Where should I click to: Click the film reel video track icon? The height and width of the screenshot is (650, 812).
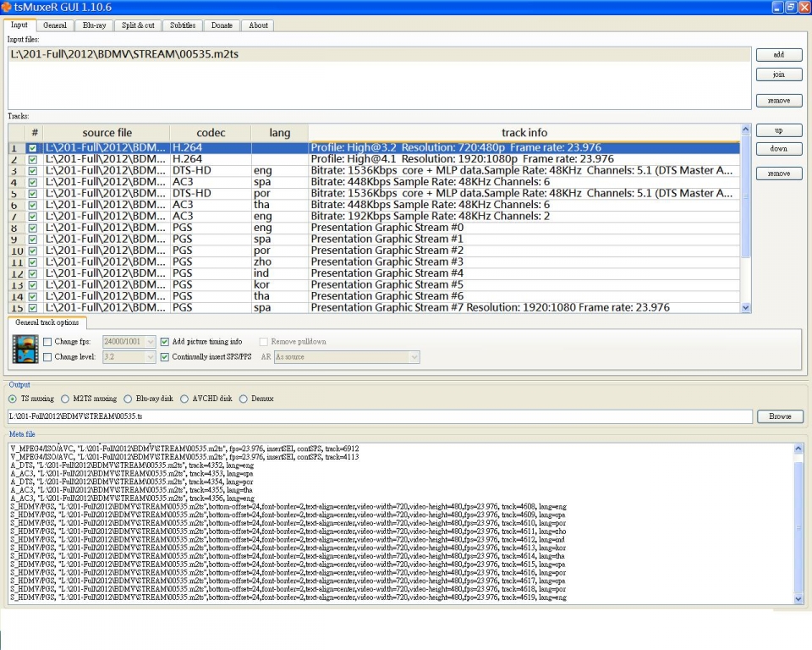tap(25, 349)
